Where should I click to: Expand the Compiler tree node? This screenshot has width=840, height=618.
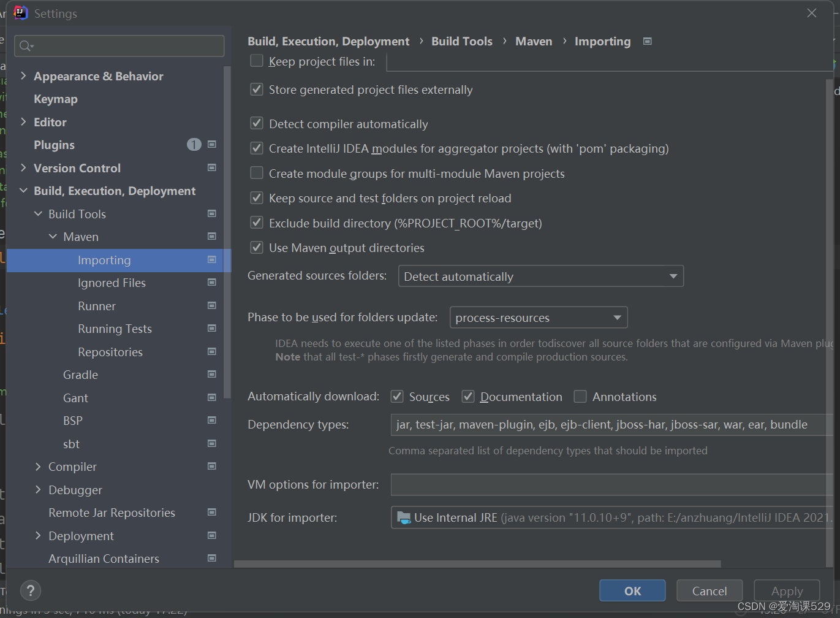click(x=38, y=467)
